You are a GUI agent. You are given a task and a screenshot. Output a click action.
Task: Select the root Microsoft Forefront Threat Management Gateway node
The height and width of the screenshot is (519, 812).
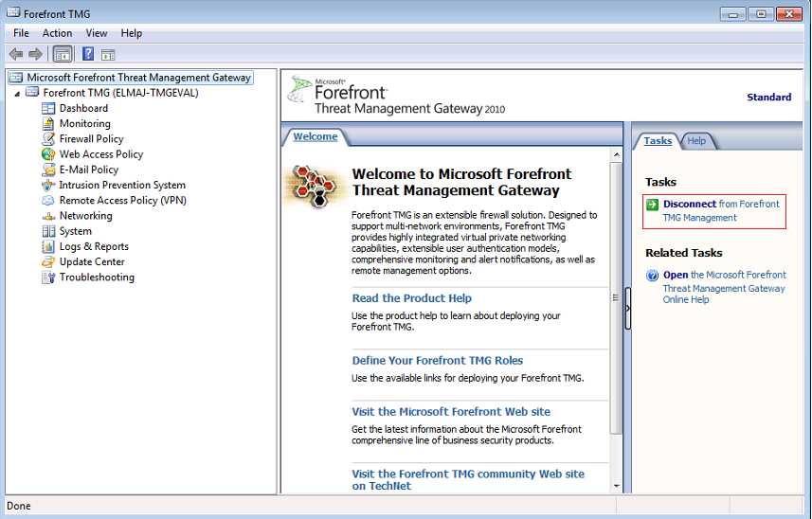138,77
